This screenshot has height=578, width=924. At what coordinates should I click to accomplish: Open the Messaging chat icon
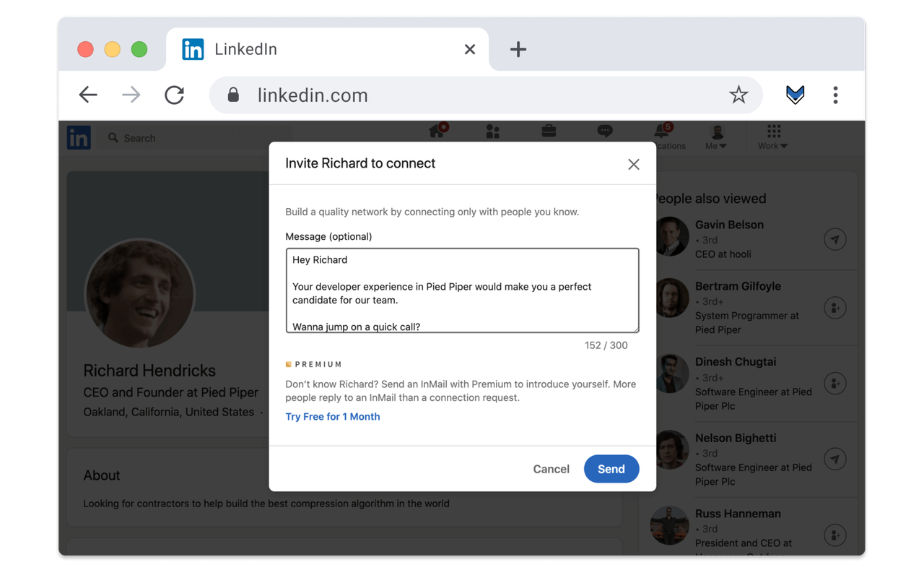tap(605, 131)
